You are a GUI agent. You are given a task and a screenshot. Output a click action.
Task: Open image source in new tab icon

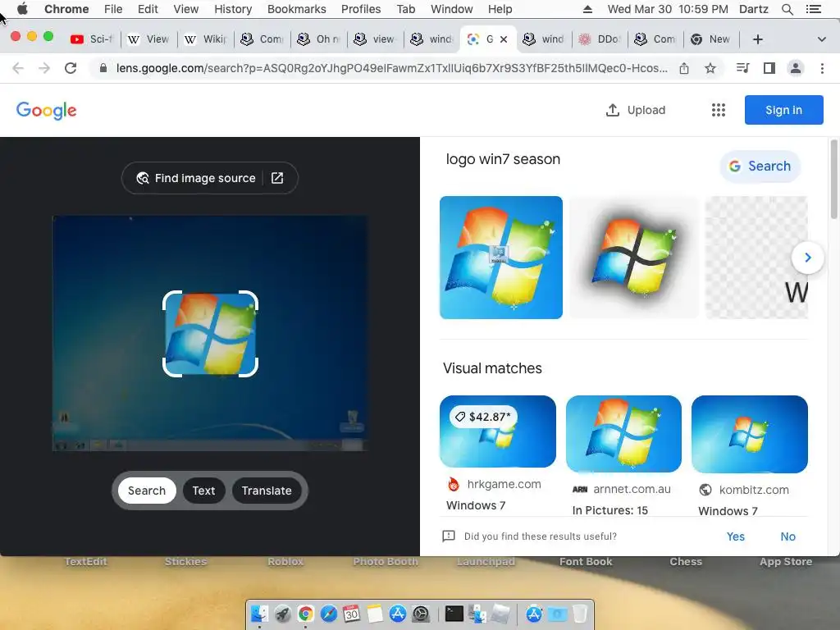click(x=277, y=178)
